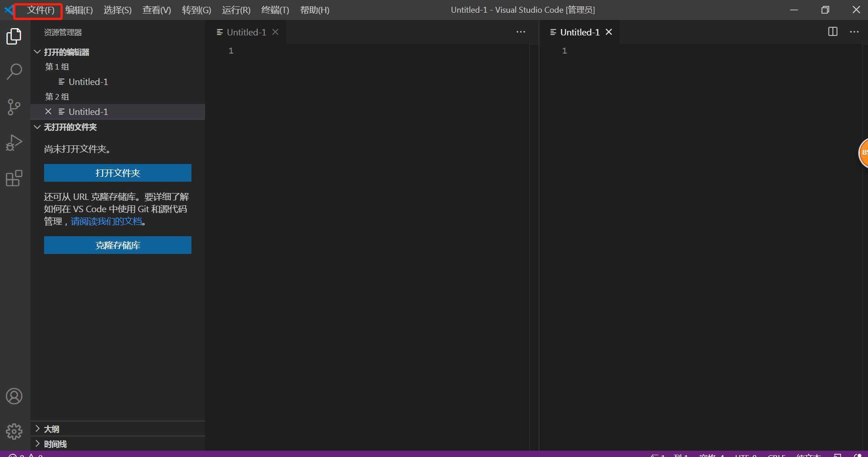
Task: Collapse the 打开的编辑器 section
Action: click(x=37, y=52)
